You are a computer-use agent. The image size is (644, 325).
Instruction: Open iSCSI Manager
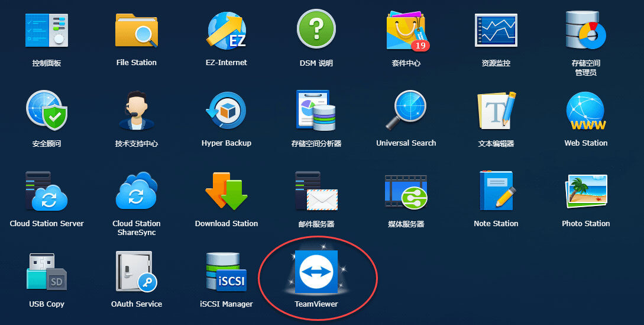[x=226, y=272]
